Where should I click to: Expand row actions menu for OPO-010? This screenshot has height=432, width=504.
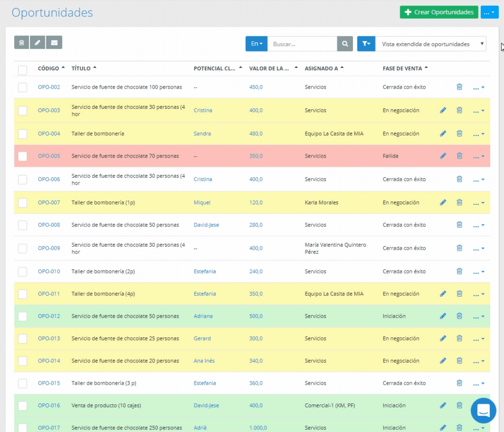click(x=478, y=272)
